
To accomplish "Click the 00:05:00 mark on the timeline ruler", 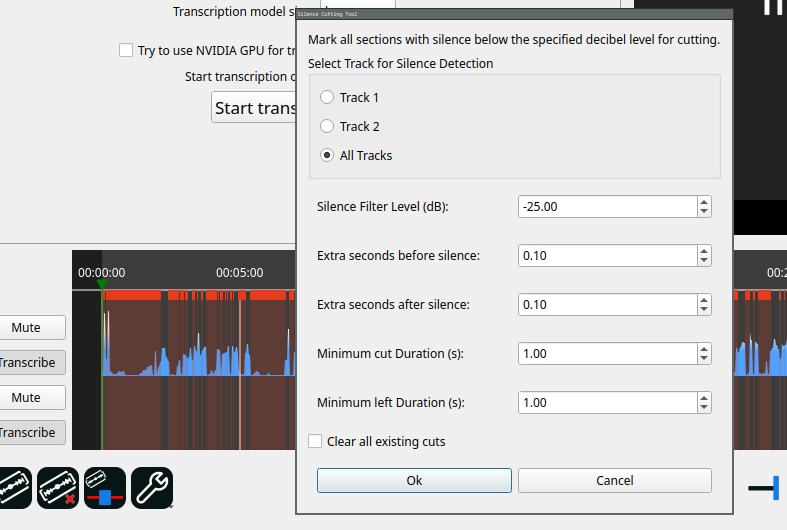I will [240, 272].
